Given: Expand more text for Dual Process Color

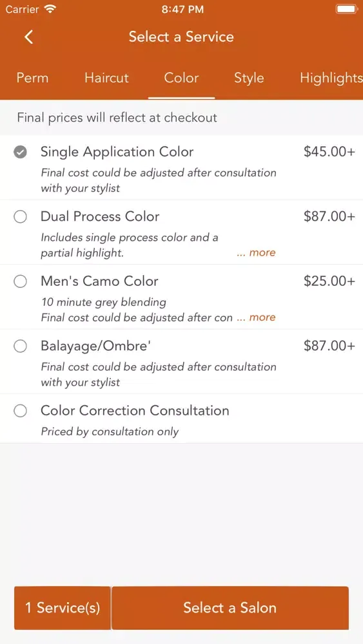Looking at the screenshot, I should click(256, 252).
